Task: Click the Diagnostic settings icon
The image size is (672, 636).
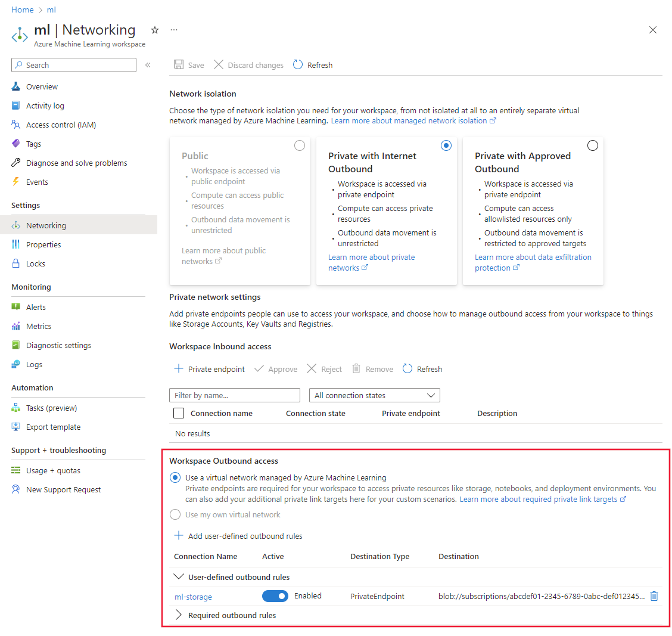Action: pyautogui.click(x=16, y=345)
